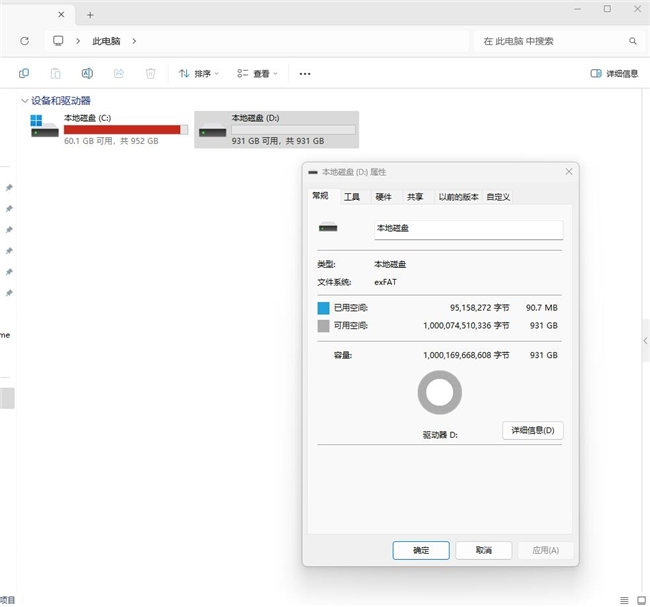
Task: Click the 详细信息(D) button
Action: coord(533,430)
